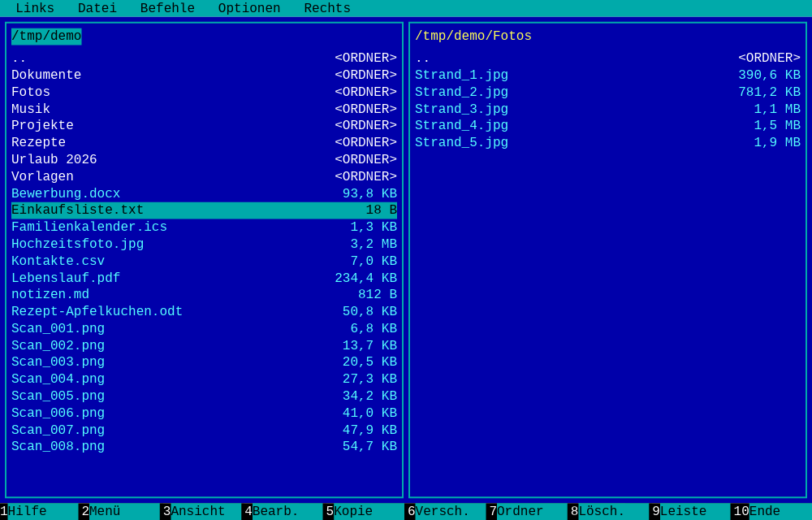The width and height of the screenshot is (812, 520).
Task: Click the 3 Ansicht function key button
Action: [201, 511]
